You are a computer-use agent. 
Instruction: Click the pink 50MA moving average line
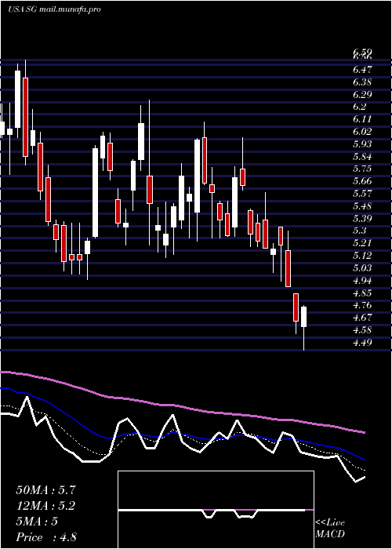(x=182, y=407)
